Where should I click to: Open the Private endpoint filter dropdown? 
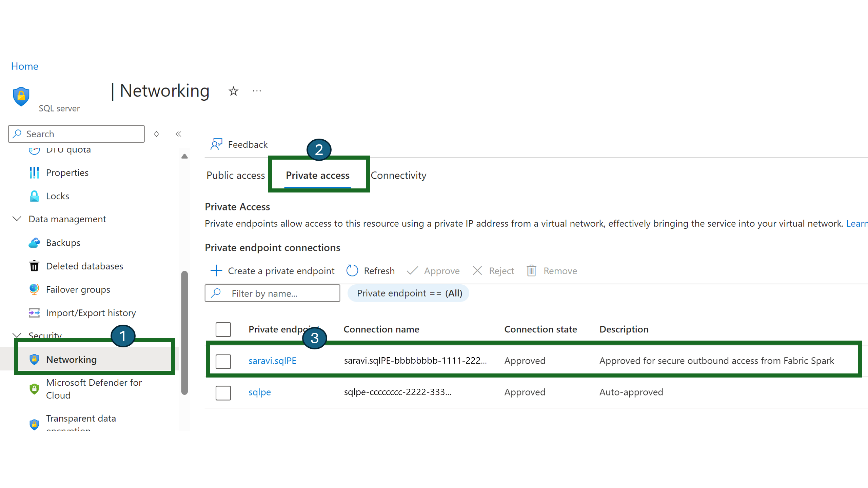tap(409, 292)
